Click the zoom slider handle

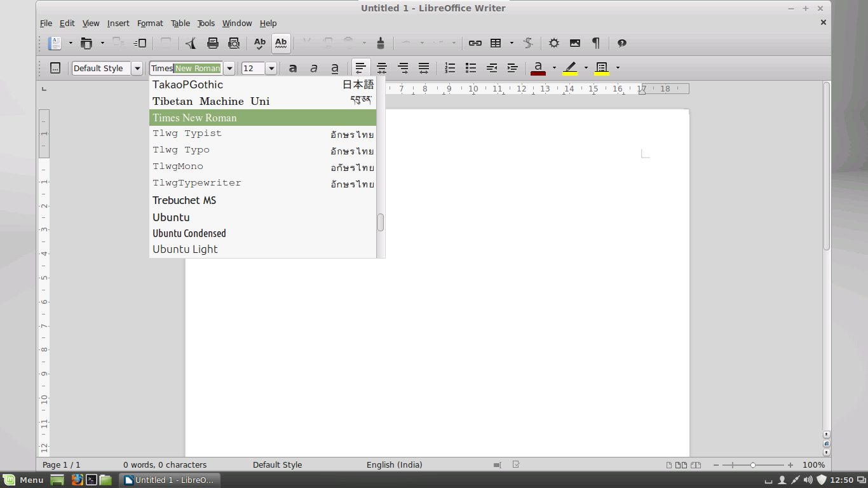tap(753, 465)
